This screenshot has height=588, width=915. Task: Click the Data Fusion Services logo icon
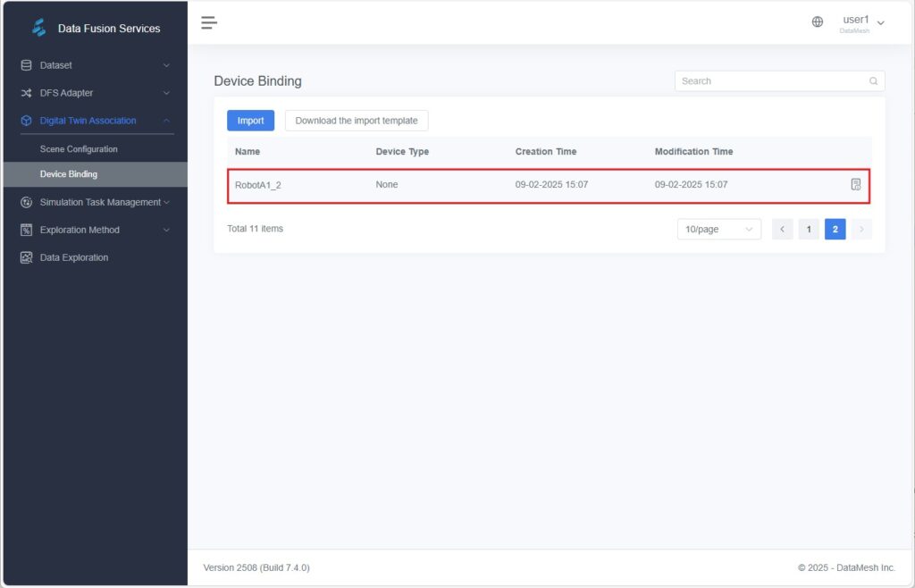click(38, 28)
